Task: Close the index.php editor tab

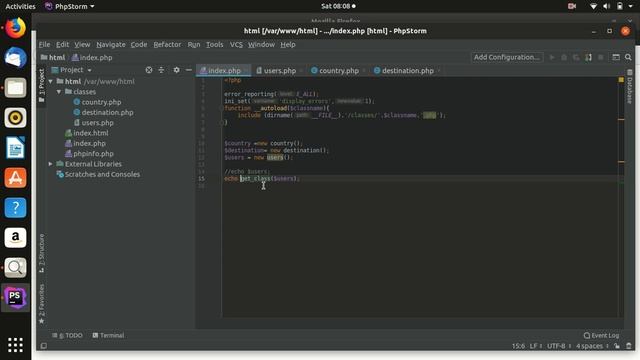Action: click(x=246, y=71)
